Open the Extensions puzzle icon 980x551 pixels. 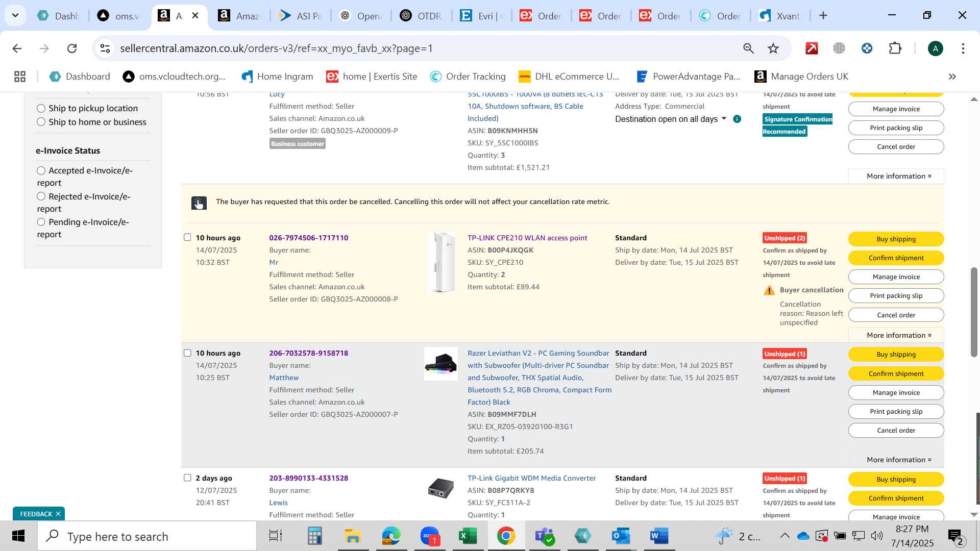[x=895, y=48]
